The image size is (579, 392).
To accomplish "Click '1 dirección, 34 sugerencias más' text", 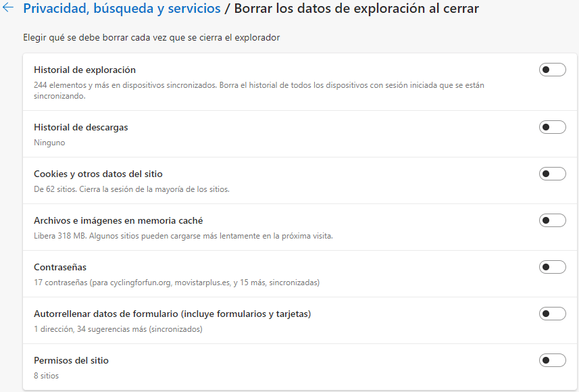I will point(118,329).
